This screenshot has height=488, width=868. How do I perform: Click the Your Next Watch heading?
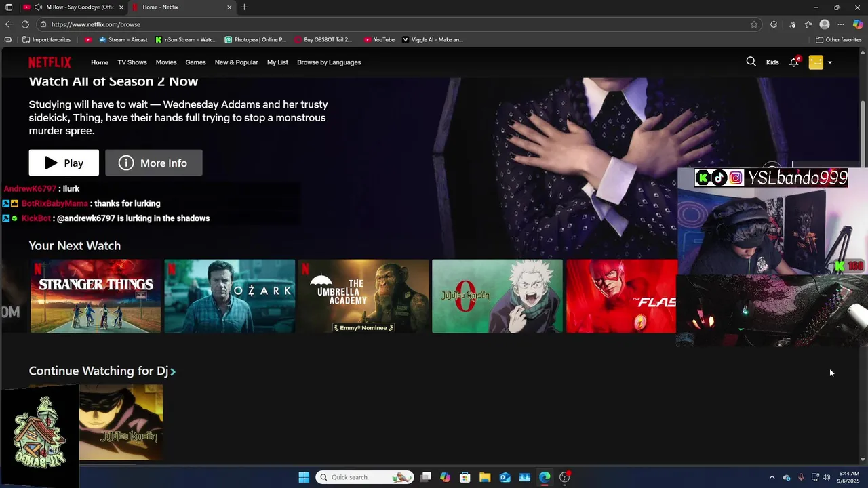pyautogui.click(x=75, y=245)
